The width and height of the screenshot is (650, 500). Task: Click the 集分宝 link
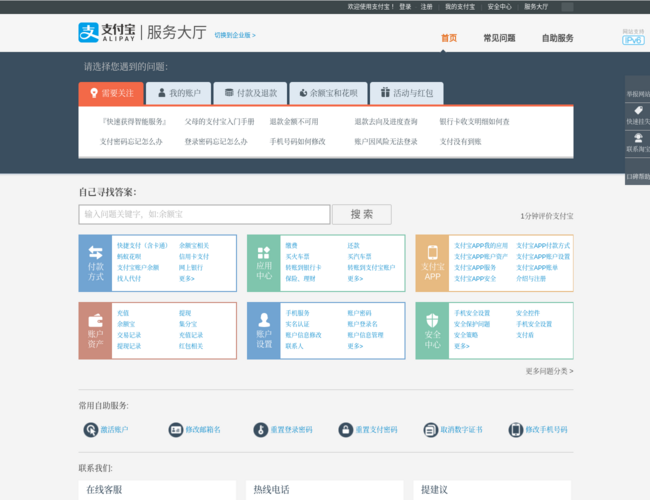pos(188,324)
